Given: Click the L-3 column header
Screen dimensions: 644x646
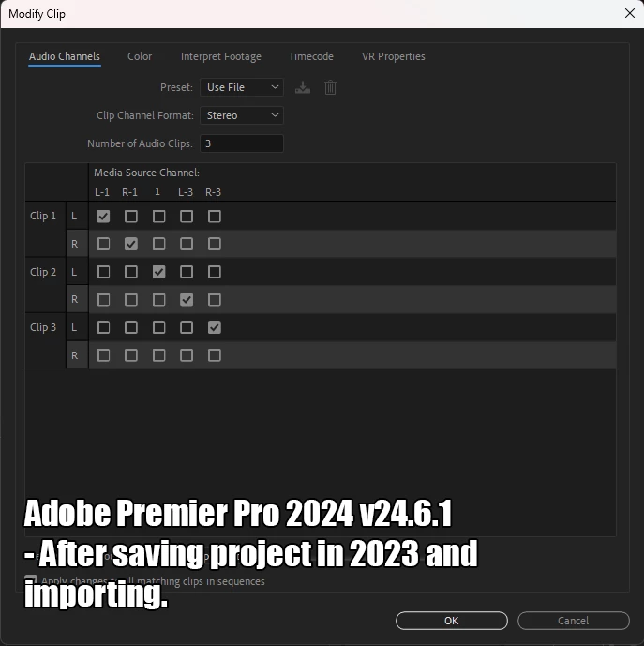Looking at the screenshot, I should pos(186,192).
